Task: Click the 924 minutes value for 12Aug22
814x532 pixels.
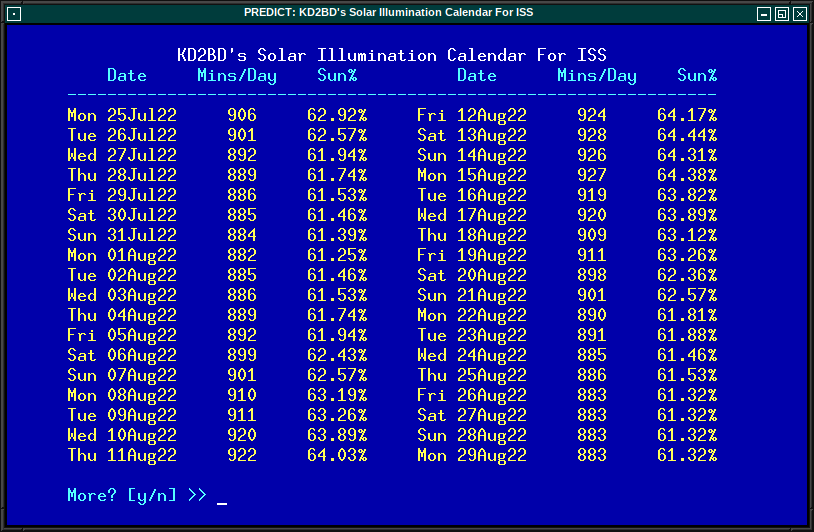Action: [x=592, y=115]
